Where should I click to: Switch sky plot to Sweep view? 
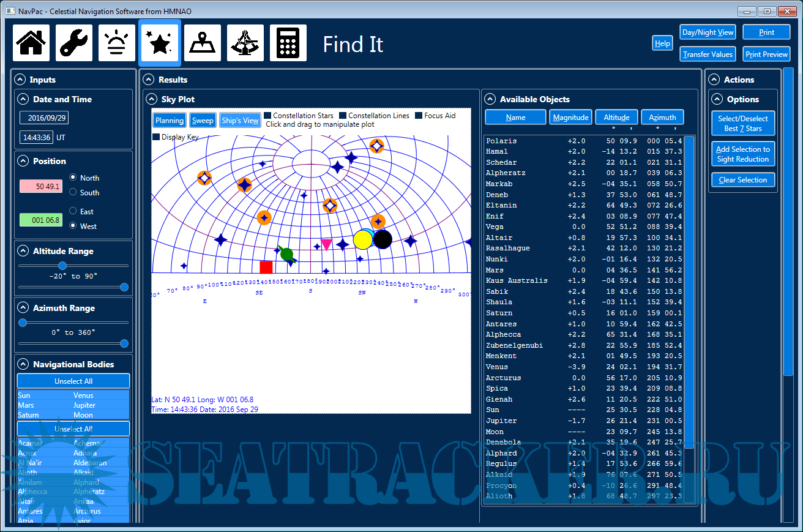(203, 121)
